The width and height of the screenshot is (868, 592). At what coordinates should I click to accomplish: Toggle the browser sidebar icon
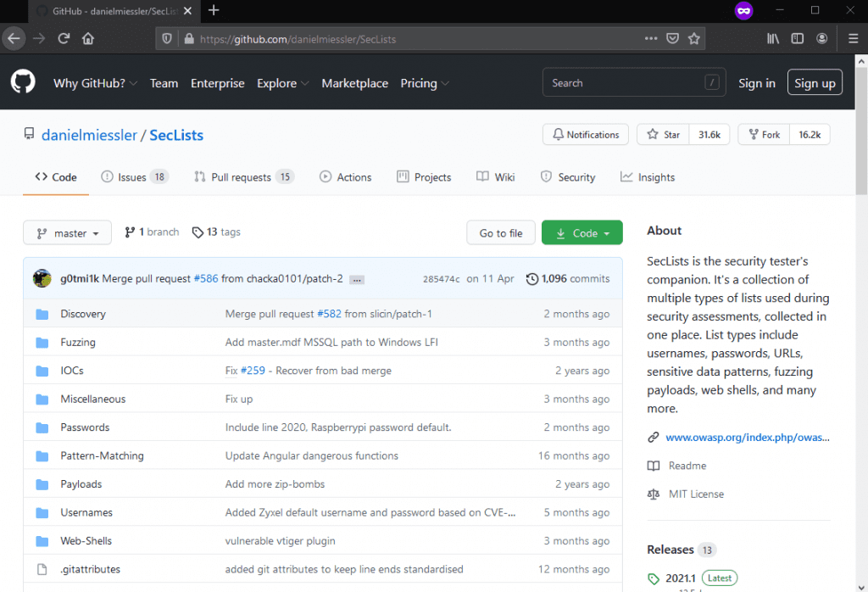click(797, 38)
